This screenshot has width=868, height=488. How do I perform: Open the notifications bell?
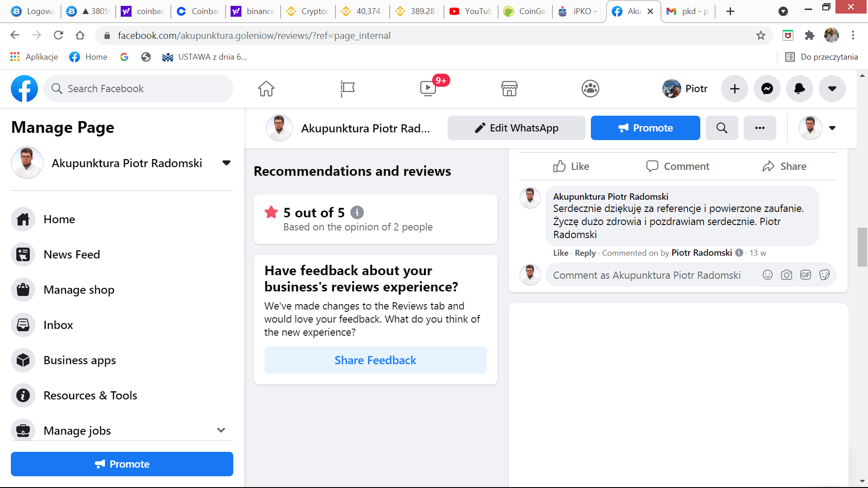800,89
